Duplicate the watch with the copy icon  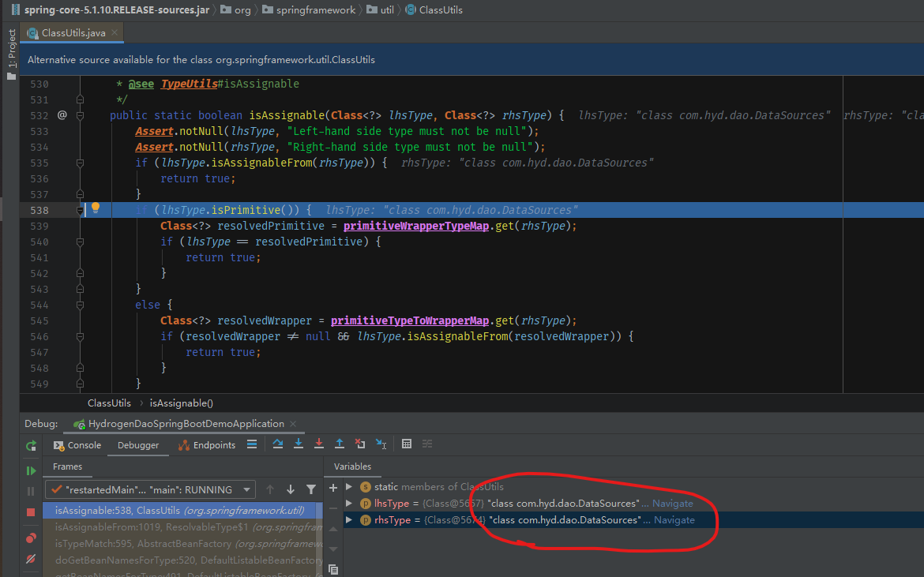pyautogui.click(x=333, y=569)
